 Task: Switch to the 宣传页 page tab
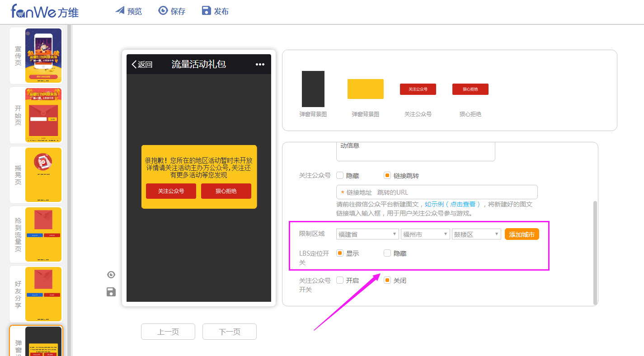click(36, 56)
